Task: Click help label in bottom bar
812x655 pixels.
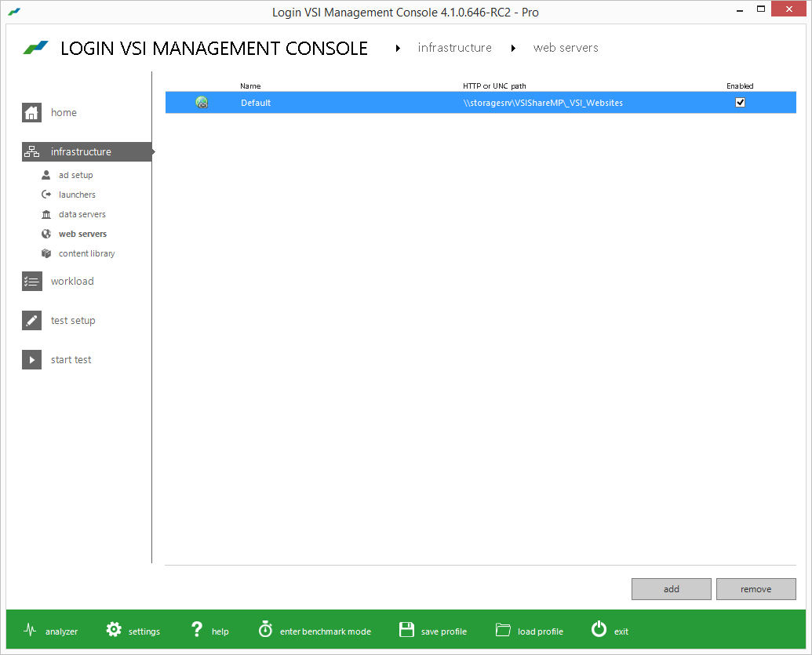Action: click(x=220, y=631)
